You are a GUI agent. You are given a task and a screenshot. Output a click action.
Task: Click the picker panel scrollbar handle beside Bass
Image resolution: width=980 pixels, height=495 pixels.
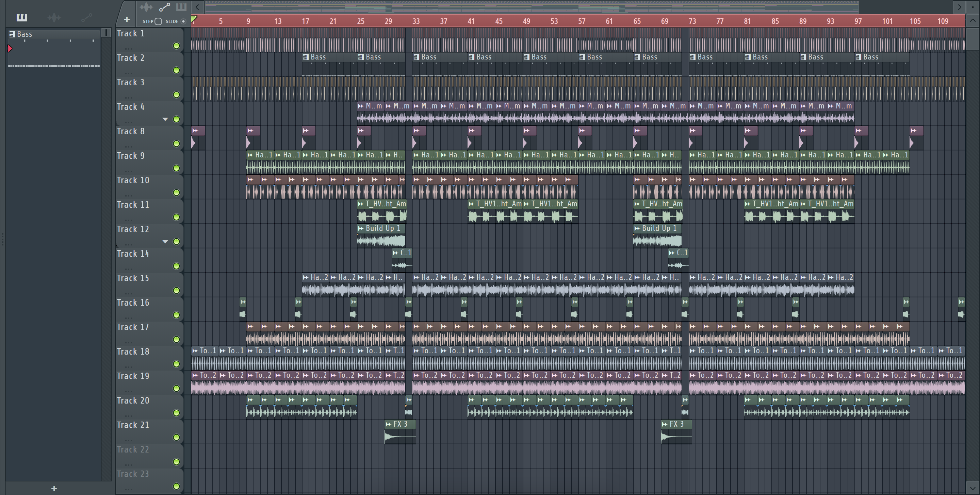tap(106, 33)
